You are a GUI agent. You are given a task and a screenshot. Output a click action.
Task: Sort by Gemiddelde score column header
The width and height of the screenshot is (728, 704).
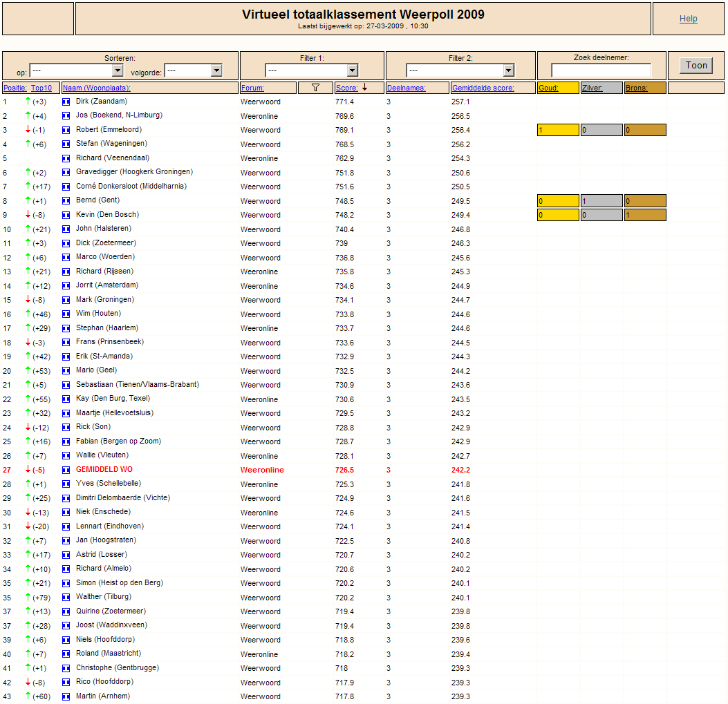point(483,88)
